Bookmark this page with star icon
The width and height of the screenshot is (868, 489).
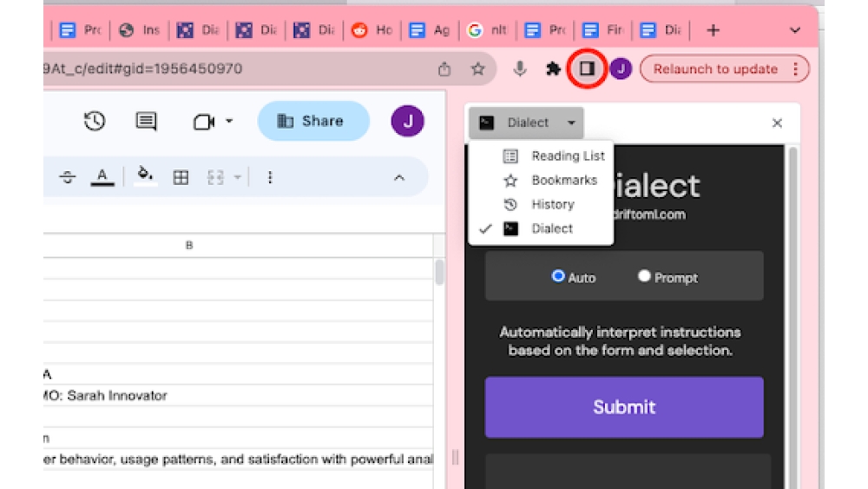pos(477,69)
